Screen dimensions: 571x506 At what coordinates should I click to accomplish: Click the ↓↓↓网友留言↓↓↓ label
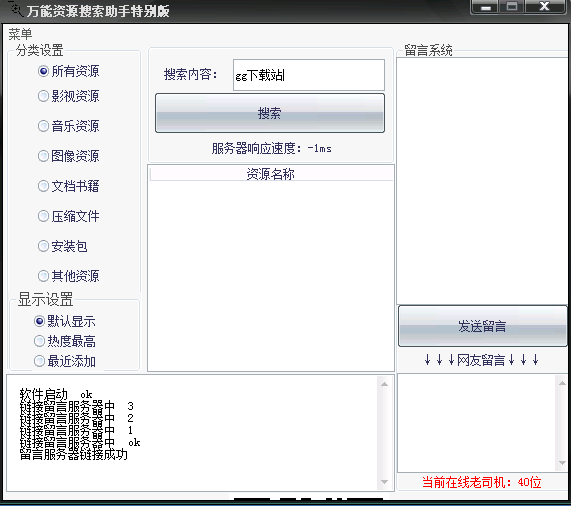click(481, 360)
